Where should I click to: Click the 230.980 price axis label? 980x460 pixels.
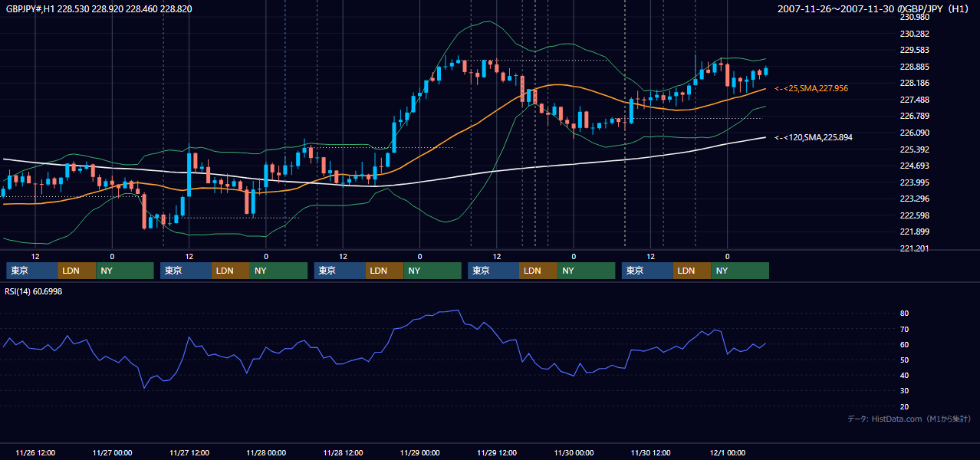[914, 18]
